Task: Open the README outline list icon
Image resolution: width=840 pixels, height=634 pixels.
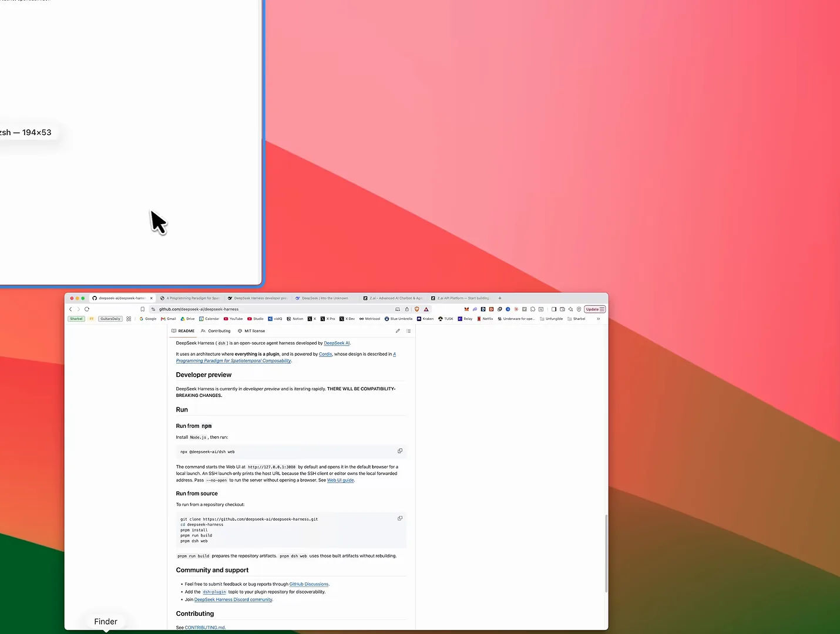Action: point(409,331)
